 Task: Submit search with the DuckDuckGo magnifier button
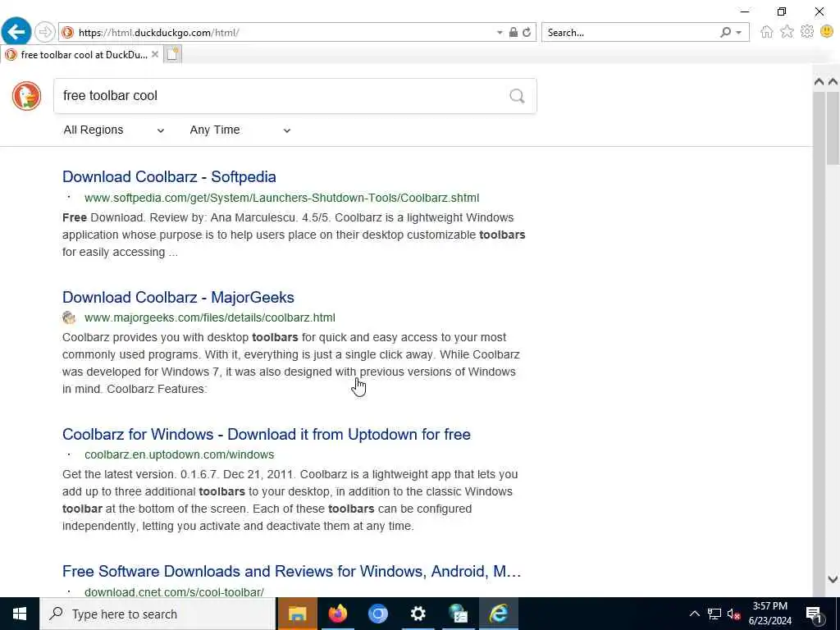[517, 96]
